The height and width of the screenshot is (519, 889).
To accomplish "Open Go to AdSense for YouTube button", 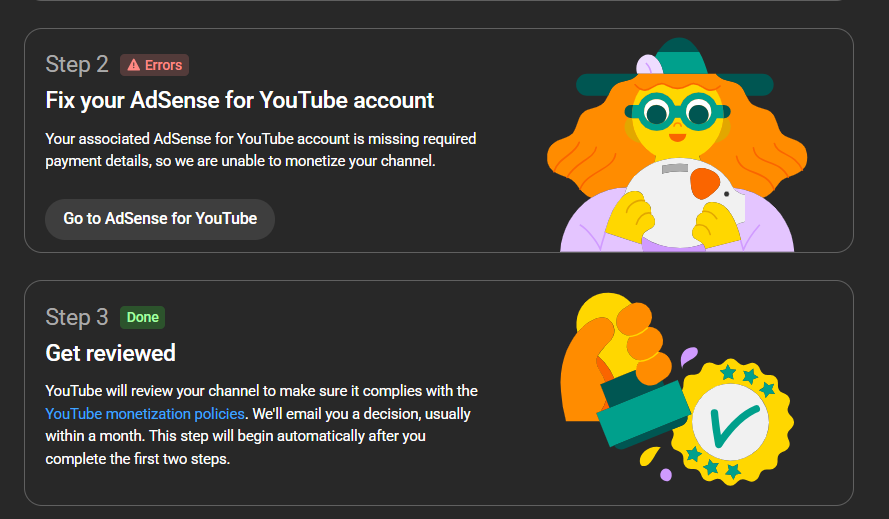I will click(160, 219).
